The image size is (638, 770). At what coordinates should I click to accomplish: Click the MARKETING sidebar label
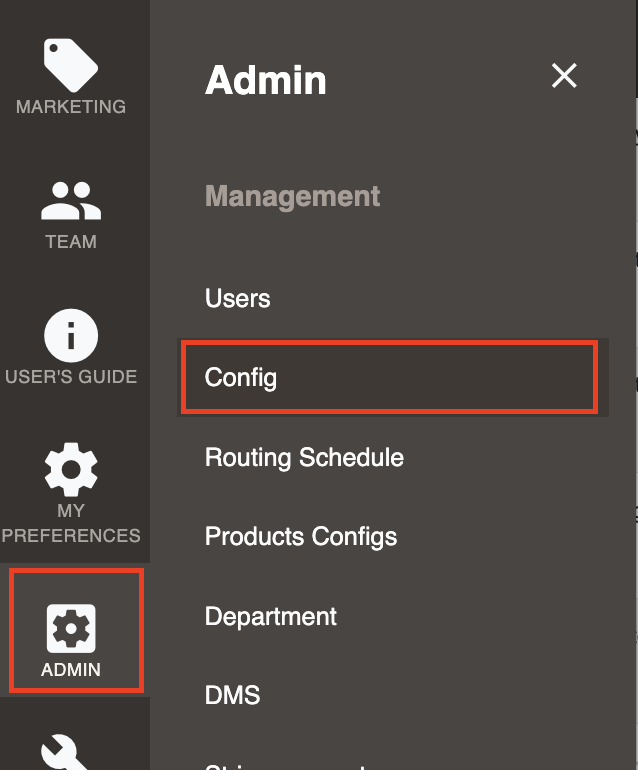coord(71,107)
